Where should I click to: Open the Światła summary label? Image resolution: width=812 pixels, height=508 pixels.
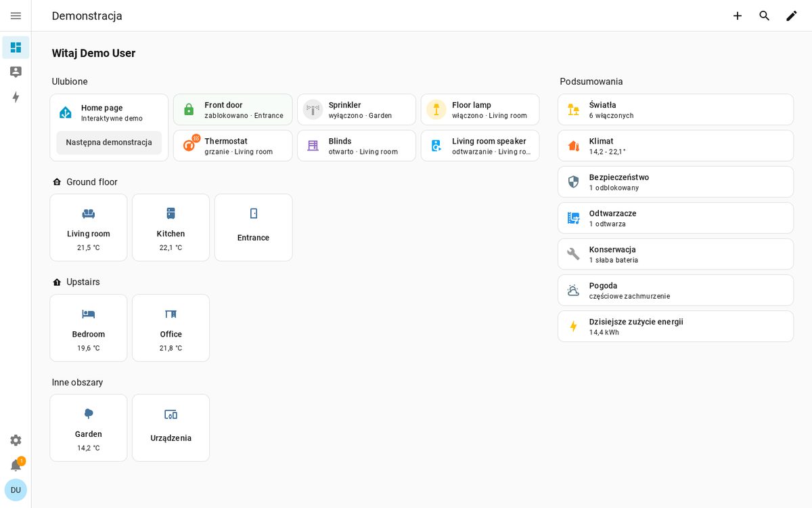603,105
